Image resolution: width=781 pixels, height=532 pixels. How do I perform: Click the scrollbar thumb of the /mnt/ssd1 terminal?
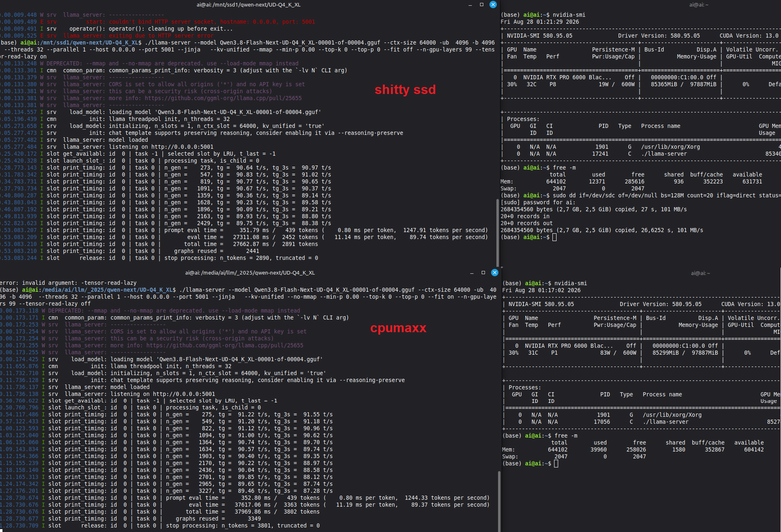[498, 232]
